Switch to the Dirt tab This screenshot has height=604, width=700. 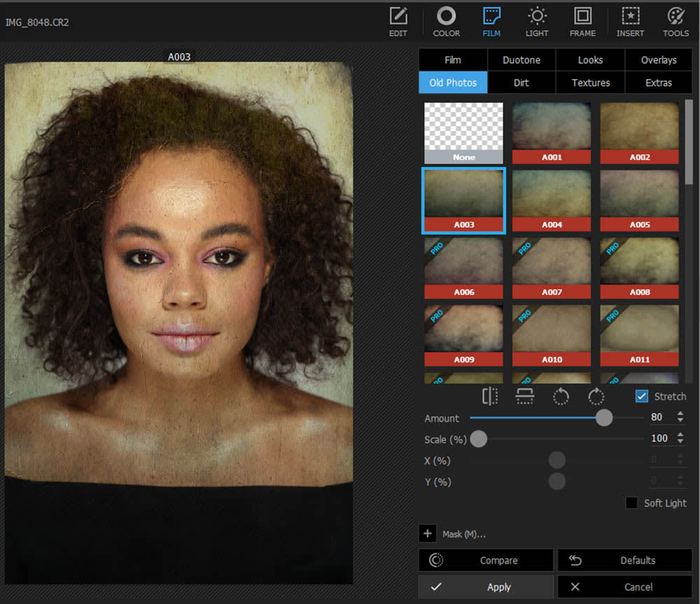(521, 83)
